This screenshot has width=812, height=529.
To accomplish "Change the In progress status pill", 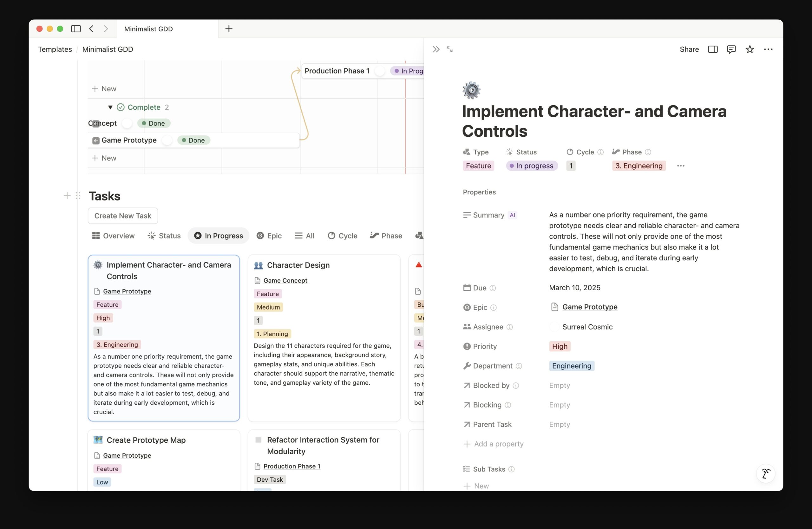I will [x=532, y=166].
